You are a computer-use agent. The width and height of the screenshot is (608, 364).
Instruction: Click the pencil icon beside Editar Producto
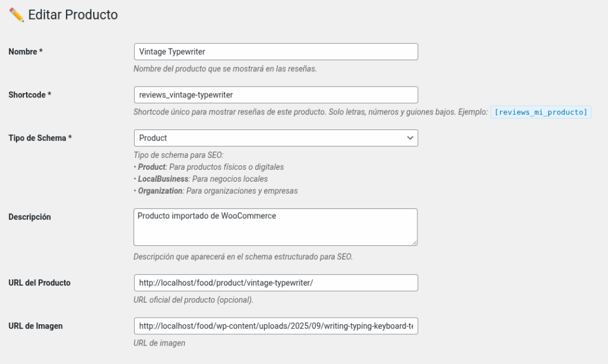click(16, 15)
